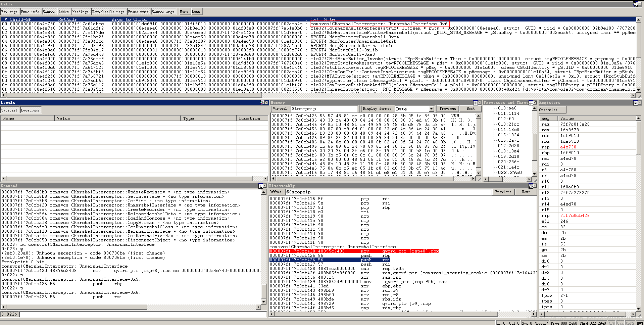Open the Calls panel window menu icon
Image resolution: width=644 pixels, height=325 pixels.
(635, 4)
